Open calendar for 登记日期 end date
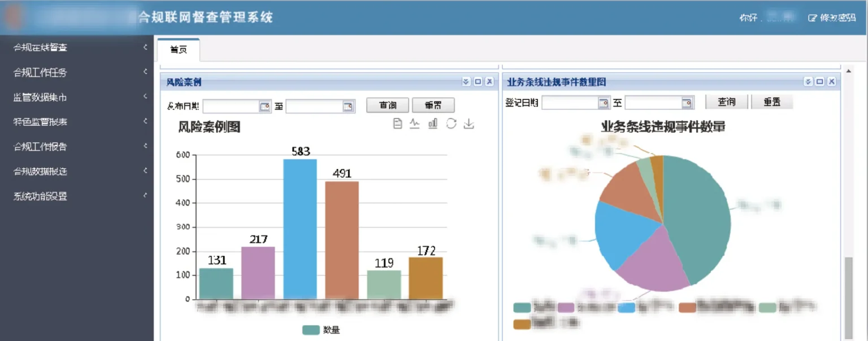This screenshot has height=341, width=868. (687, 103)
